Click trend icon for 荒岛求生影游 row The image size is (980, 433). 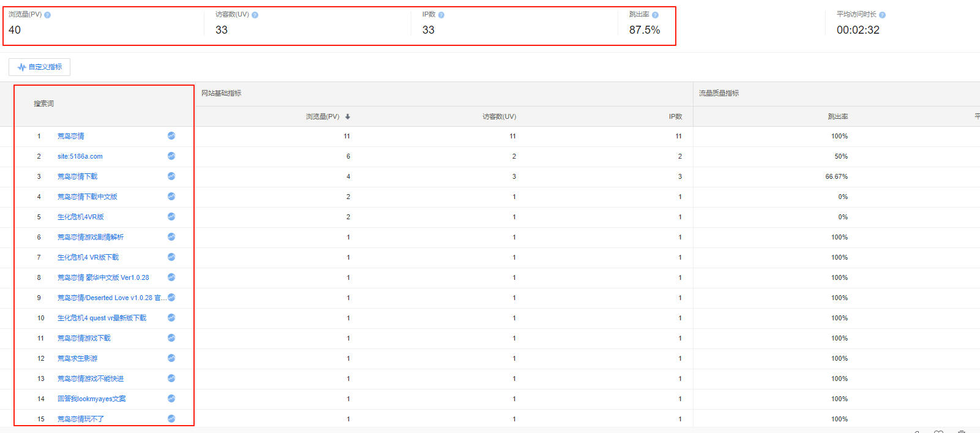click(x=171, y=358)
